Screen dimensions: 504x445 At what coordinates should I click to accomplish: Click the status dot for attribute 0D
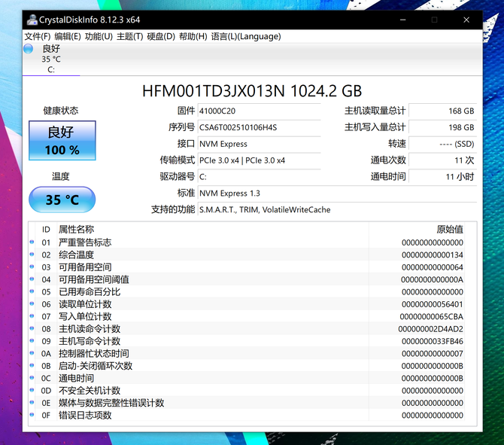coord(32,390)
